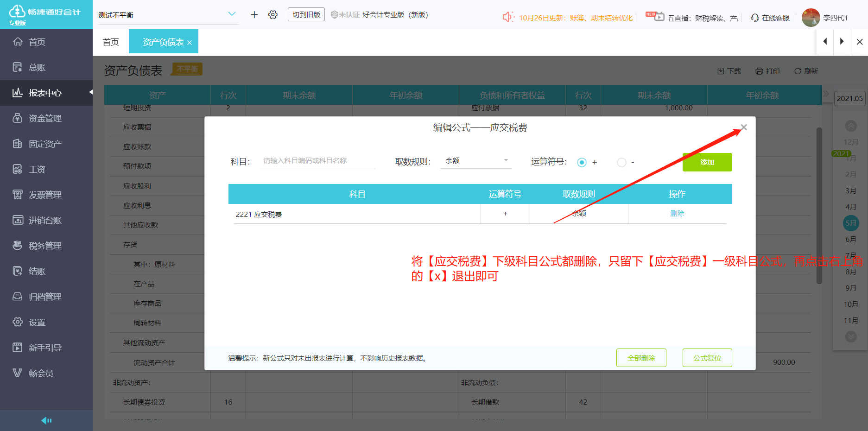
Task: Collapse the sidebar with the bottom arrow
Action: (x=46, y=420)
